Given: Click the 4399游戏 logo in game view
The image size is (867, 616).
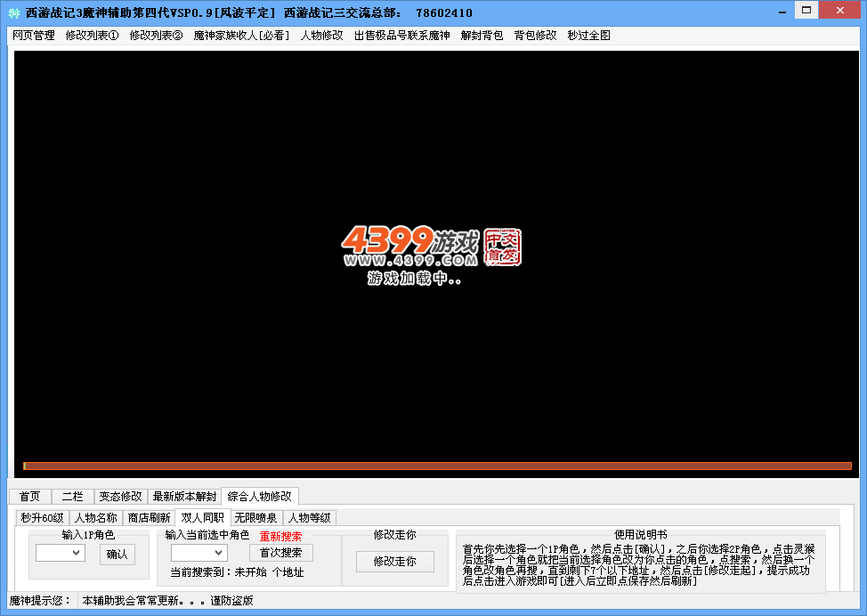Looking at the screenshot, I should (x=432, y=247).
